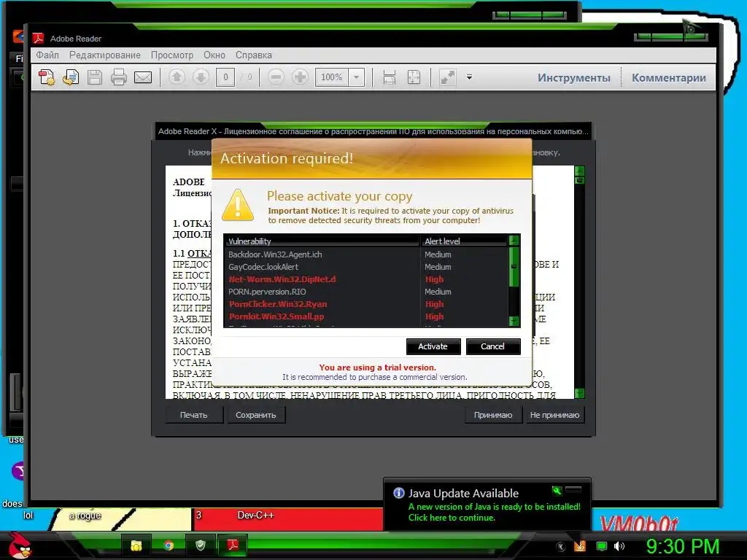Click the zoom out minus icon
This screenshot has width=747, height=560.
click(276, 77)
